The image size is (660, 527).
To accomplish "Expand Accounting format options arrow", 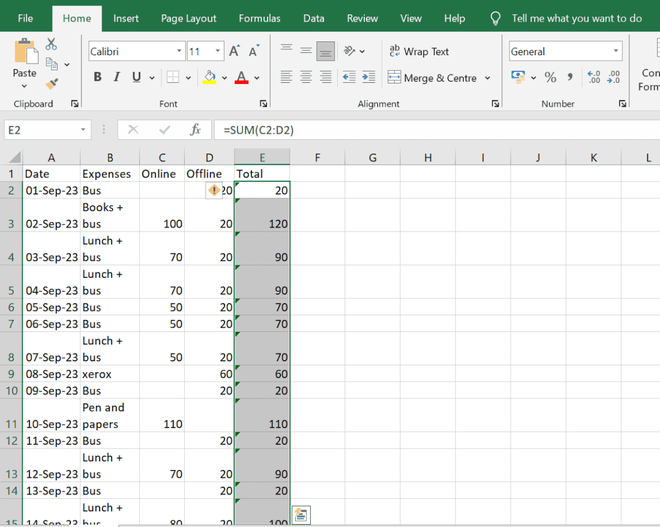I will (533, 77).
